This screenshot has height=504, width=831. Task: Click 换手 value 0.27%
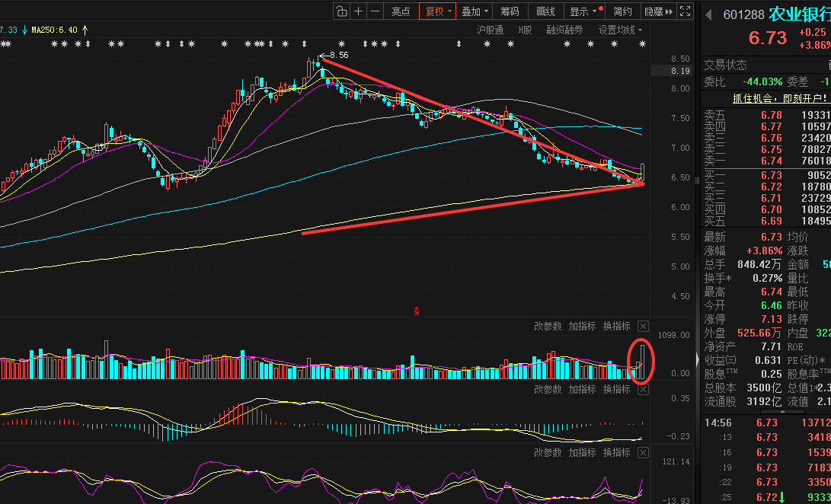coord(768,278)
